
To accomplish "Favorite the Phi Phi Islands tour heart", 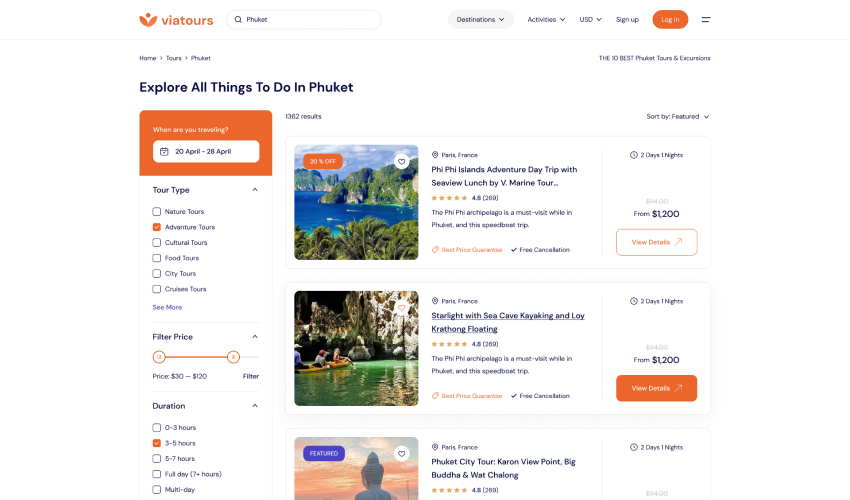I will 402,161.
